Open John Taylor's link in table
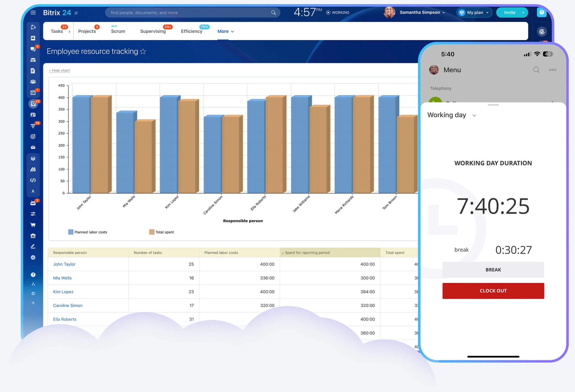This screenshot has height=392, width=575. pos(64,264)
